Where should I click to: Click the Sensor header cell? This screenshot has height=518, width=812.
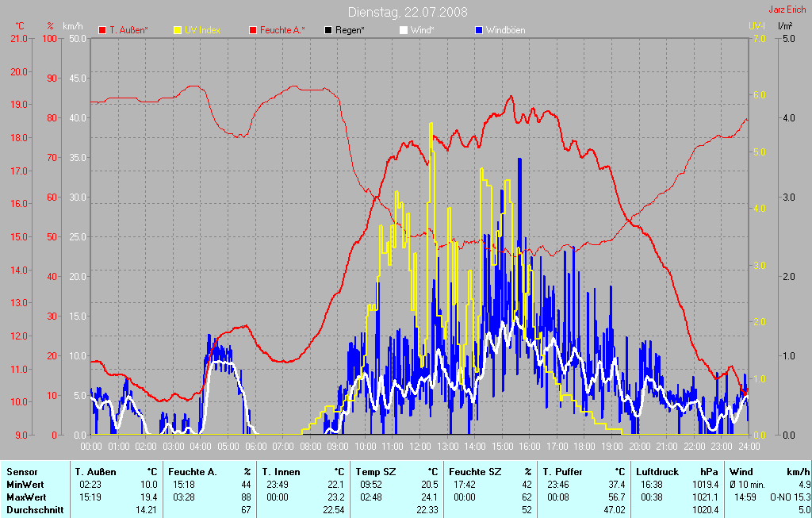[x=21, y=471]
